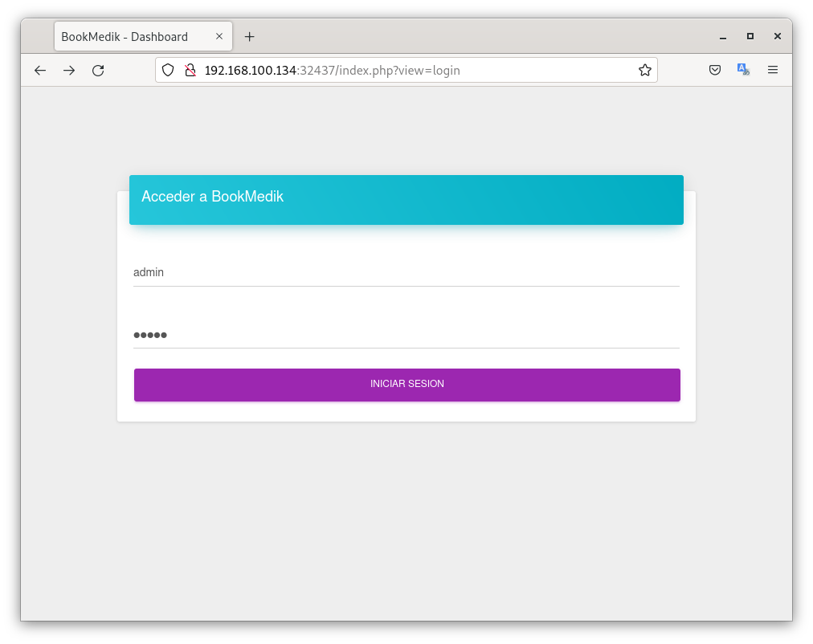This screenshot has height=644, width=813.
Task: Click the INICIAR SESION button
Action: coord(406,385)
